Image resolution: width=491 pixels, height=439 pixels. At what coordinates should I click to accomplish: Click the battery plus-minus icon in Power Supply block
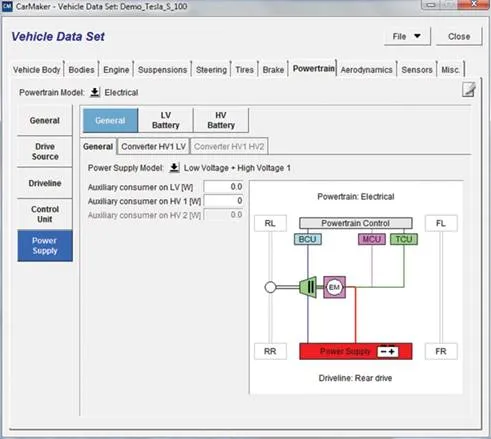tap(388, 352)
